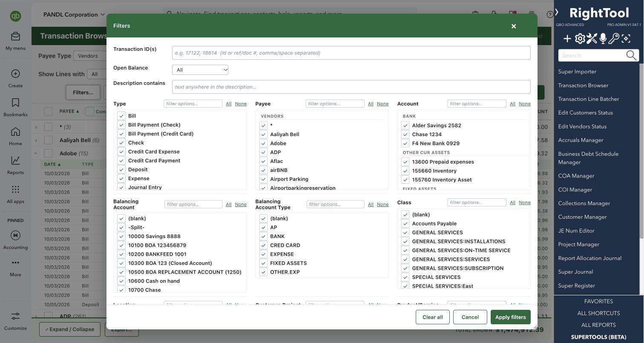Viewport: 644px width, 343px height.
Task: Uncheck CRED CARD balancing account type
Action: point(263,245)
